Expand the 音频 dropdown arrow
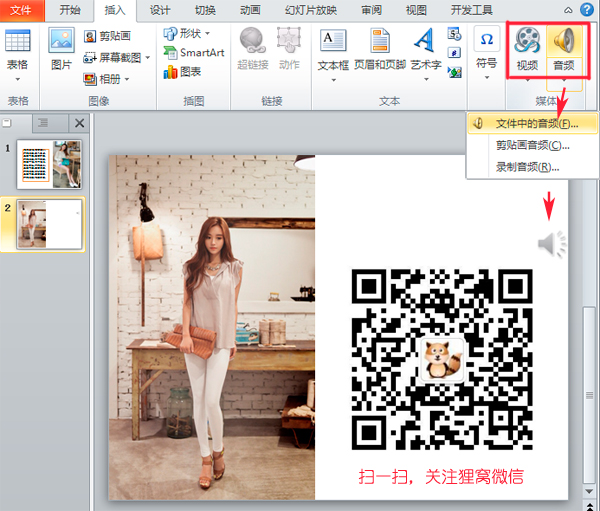Screen dimensions: 600x511 tap(564, 81)
